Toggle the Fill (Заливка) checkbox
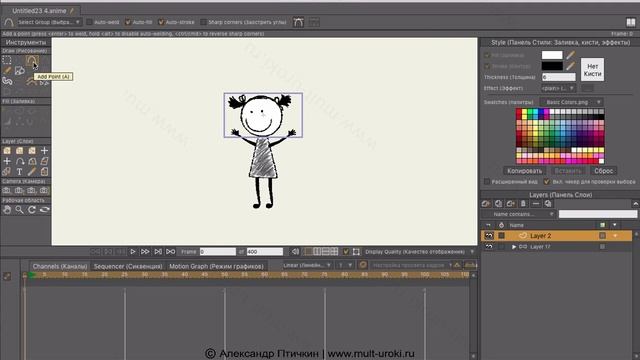Screen dimensions: 640x360 pyautogui.click(x=487, y=55)
